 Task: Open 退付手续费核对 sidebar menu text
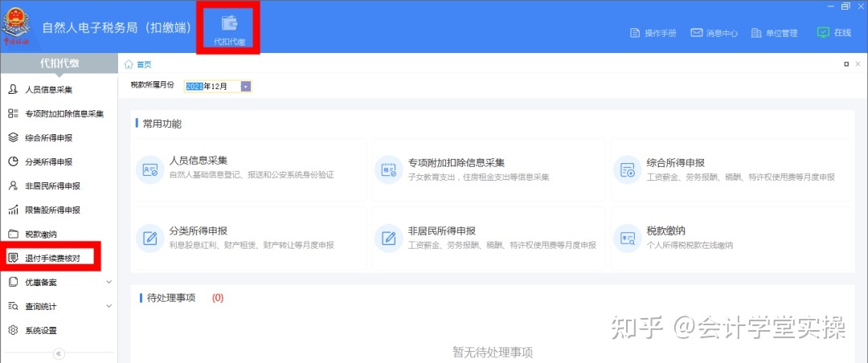[52, 259]
